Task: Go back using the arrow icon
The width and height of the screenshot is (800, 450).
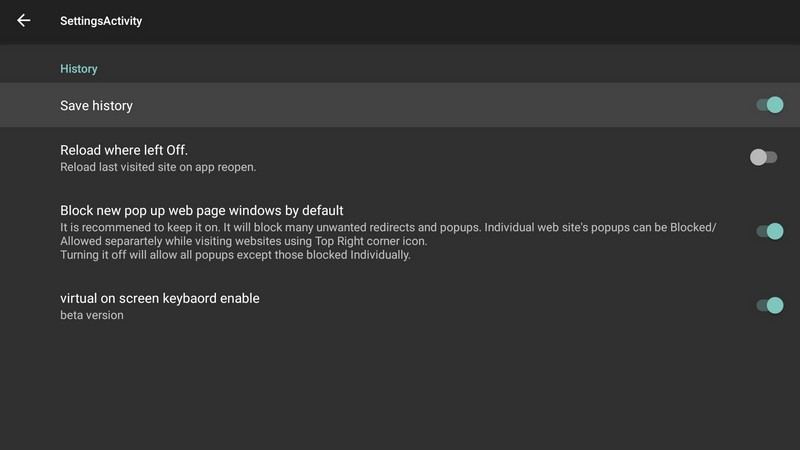Action: pos(24,20)
